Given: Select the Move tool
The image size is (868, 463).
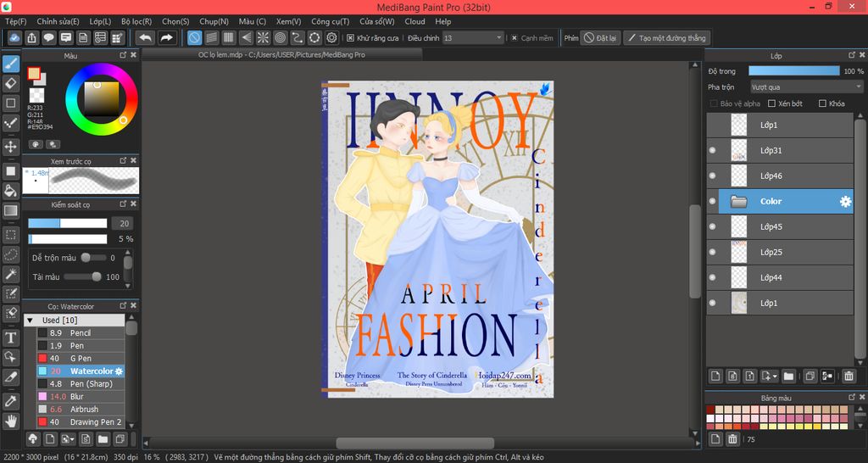Looking at the screenshot, I should (10, 147).
